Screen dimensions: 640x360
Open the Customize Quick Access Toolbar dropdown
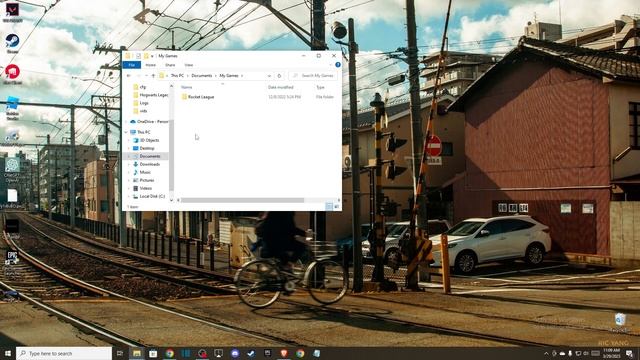click(x=152, y=56)
